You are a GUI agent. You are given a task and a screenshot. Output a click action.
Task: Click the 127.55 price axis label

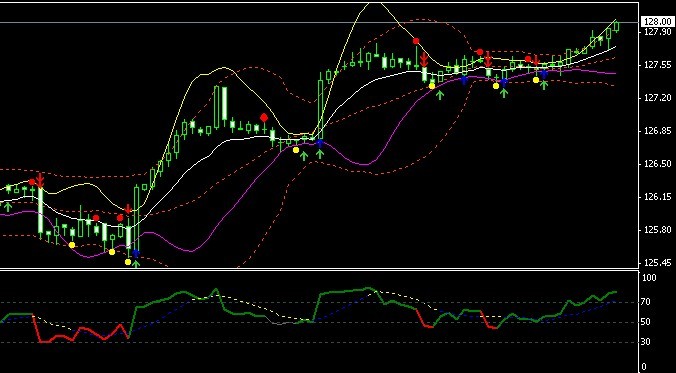point(657,65)
